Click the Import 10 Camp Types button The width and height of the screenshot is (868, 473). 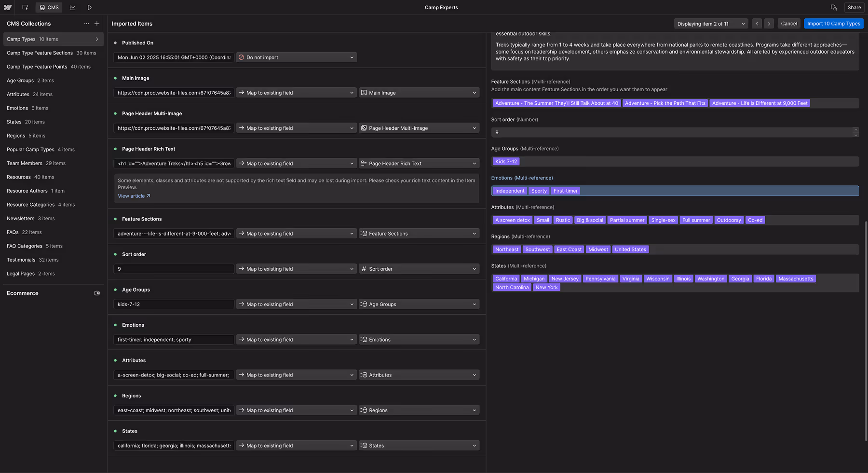tap(833, 23)
